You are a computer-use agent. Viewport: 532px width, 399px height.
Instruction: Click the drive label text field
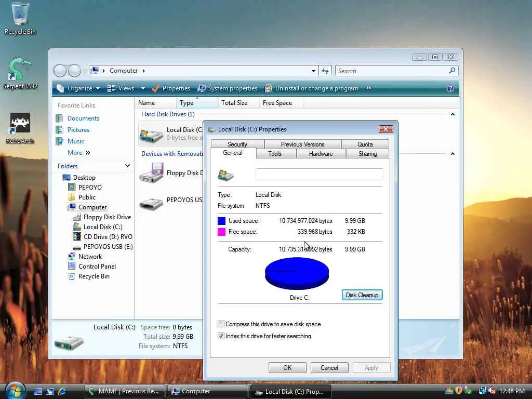pos(320,174)
